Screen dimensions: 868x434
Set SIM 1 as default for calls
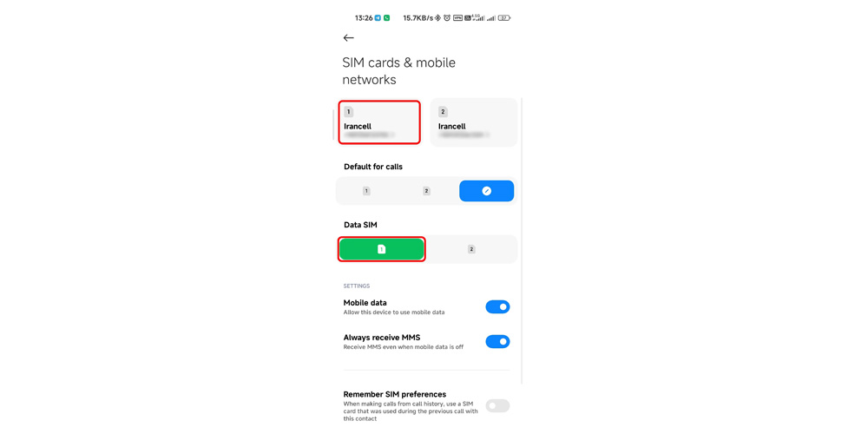point(366,191)
